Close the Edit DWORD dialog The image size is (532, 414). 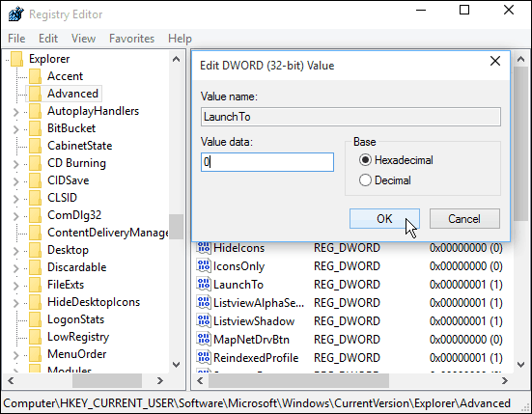pyautogui.click(x=495, y=62)
